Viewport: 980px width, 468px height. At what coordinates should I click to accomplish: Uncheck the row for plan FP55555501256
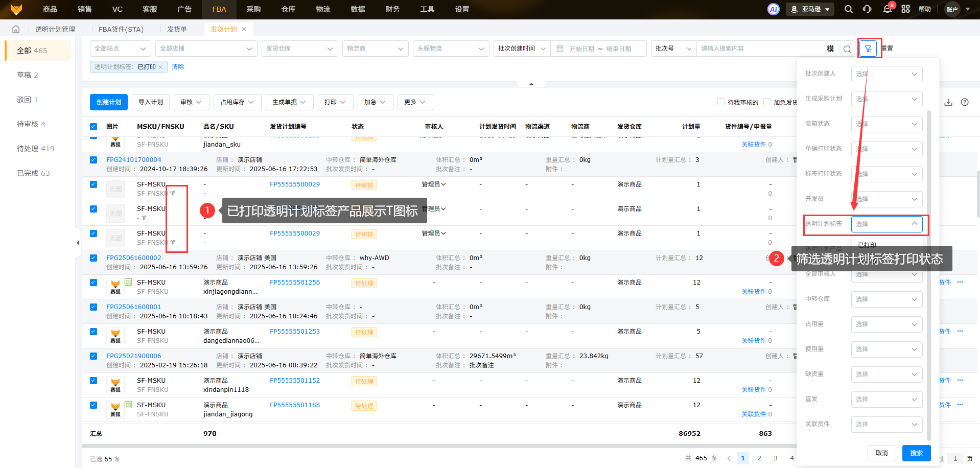(94, 283)
